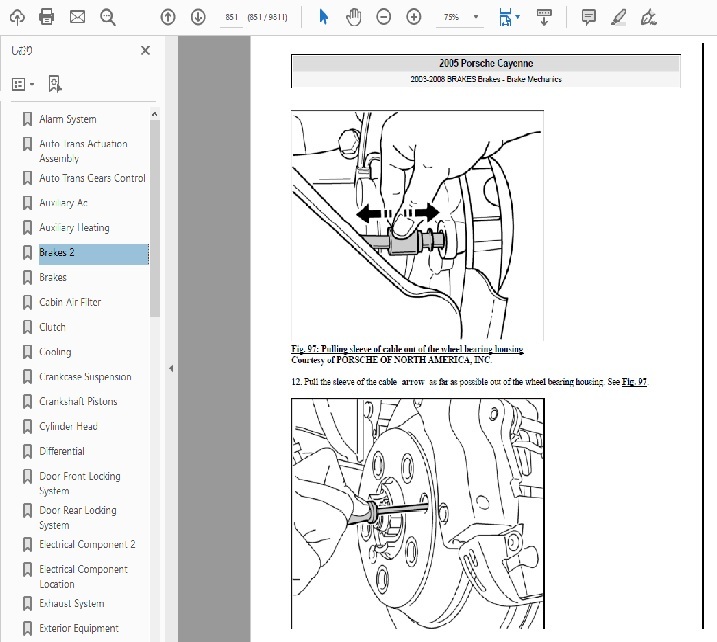The height and width of the screenshot is (642, 717).
Task: Click the add new bookmark icon
Action: [x=55, y=84]
